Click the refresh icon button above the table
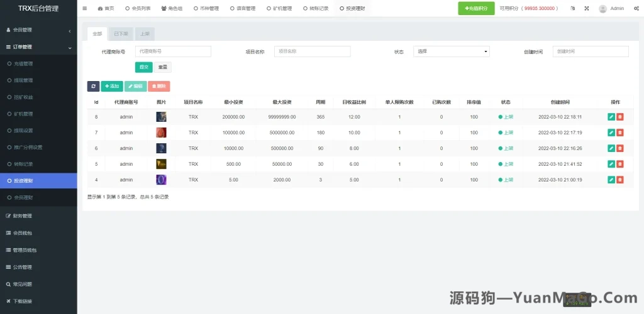The image size is (644, 314). pyautogui.click(x=93, y=86)
